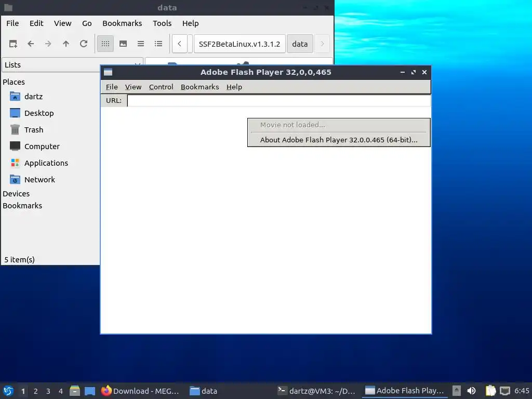Choose About Adobe Flash Player 32.0.0.465 entry

point(339,140)
